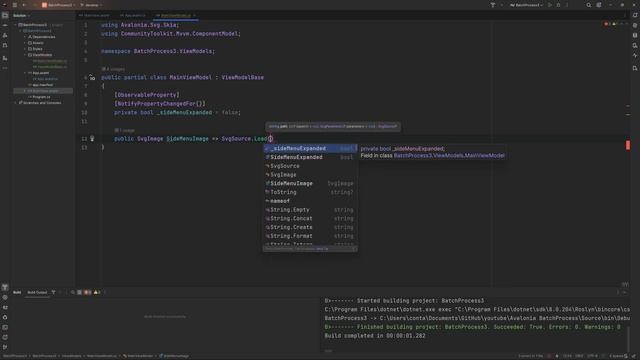Choose String.Empty completion suggestion
The width and height of the screenshot is (640, 360).
tap(310, 210)
